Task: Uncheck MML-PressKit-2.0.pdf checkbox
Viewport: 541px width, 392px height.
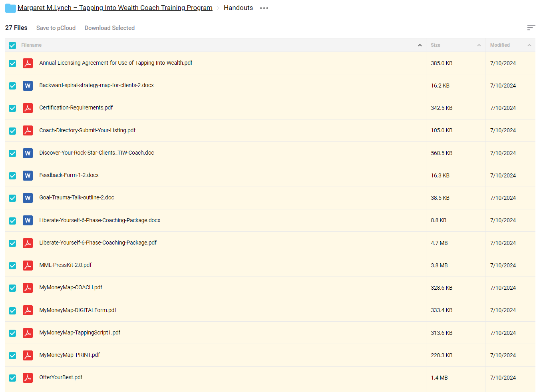Action: [x=12, y=265]
